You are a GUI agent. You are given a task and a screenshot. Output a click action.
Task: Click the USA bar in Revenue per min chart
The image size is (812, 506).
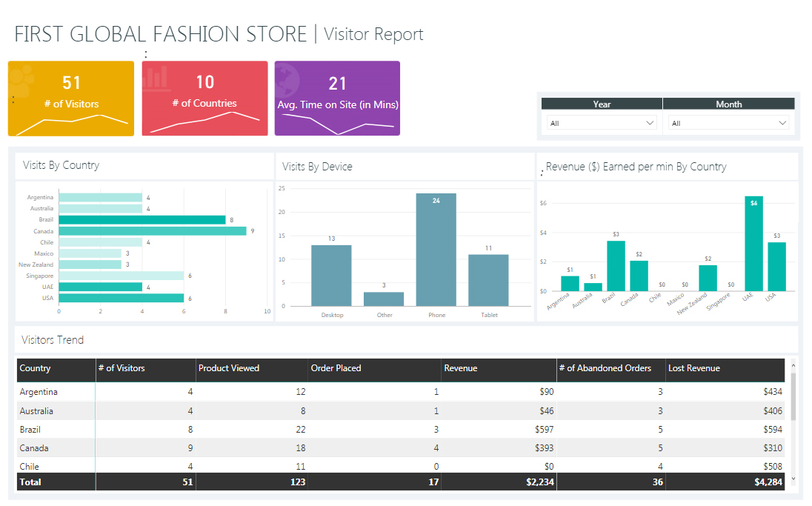(776, 267)
